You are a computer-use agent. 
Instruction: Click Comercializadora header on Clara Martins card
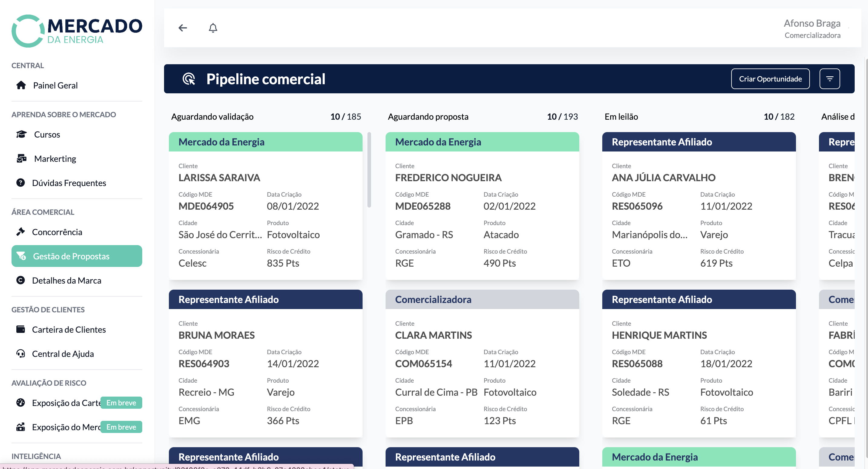pos(482,299)
